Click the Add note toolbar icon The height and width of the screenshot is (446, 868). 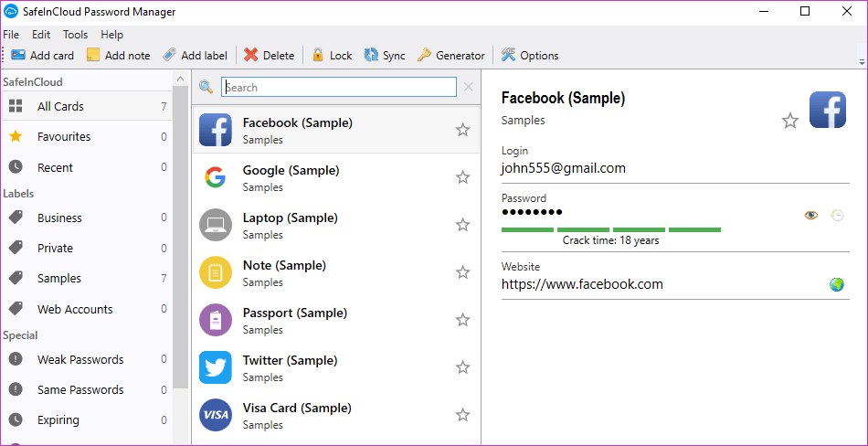[93, 56]
